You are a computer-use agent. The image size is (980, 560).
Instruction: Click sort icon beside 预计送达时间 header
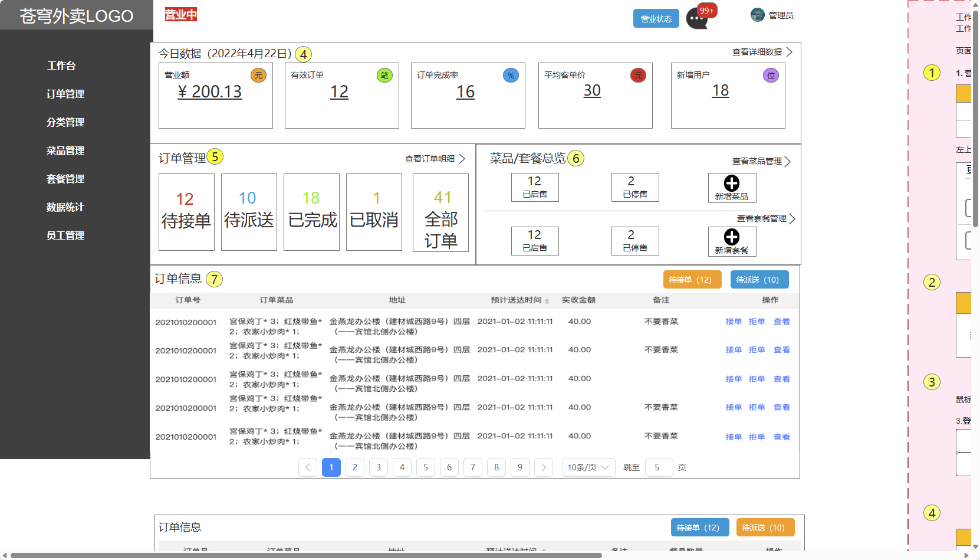(547, 301)
